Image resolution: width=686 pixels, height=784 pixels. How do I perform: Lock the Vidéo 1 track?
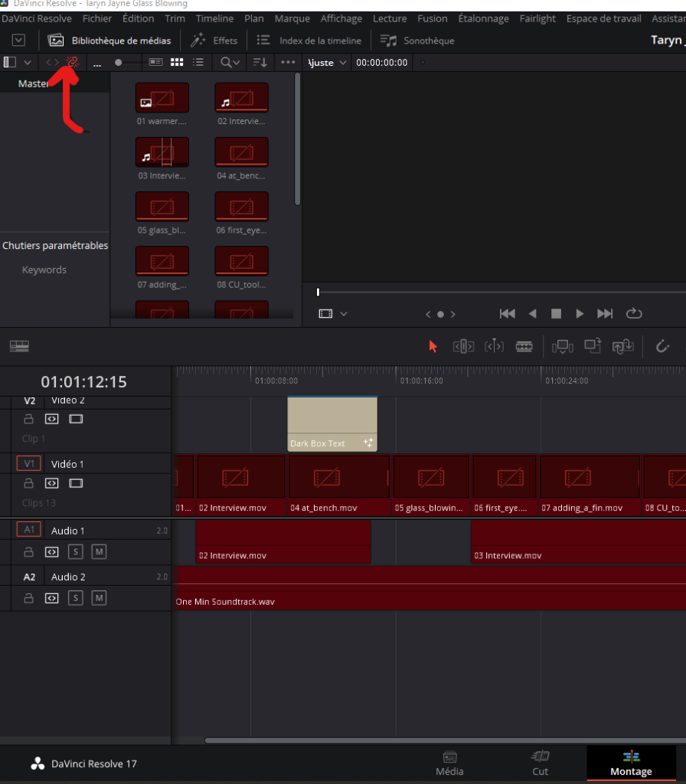tap(29, 483)
